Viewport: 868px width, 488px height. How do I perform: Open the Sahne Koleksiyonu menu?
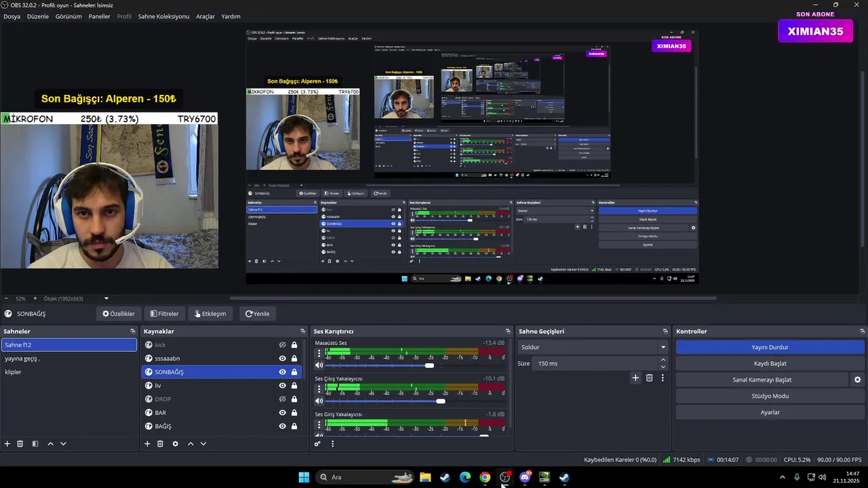click(163, 16)
